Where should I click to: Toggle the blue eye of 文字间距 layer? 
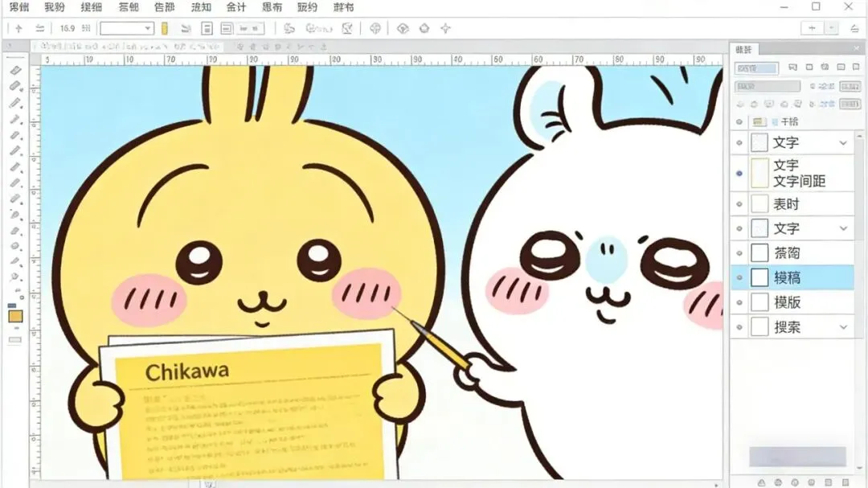[739, 174]
